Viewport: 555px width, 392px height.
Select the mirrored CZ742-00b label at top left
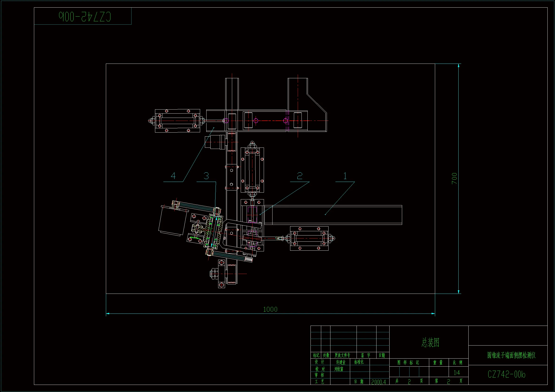point(85,17)
